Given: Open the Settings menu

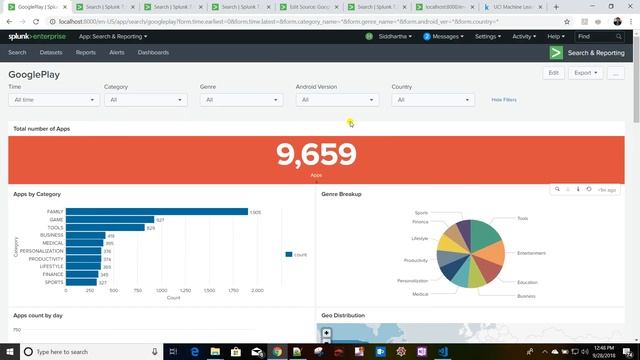Looking at the screenshot, I should [488, 36].
